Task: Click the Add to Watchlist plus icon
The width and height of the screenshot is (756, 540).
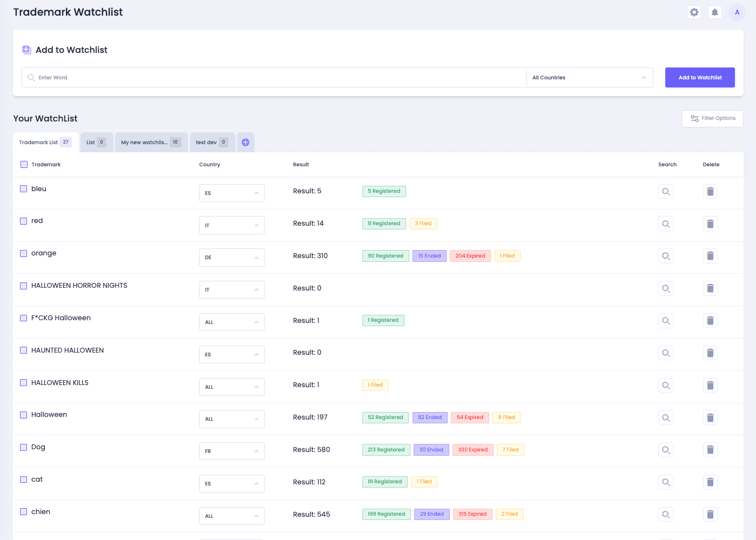Action: pos(26,50)
